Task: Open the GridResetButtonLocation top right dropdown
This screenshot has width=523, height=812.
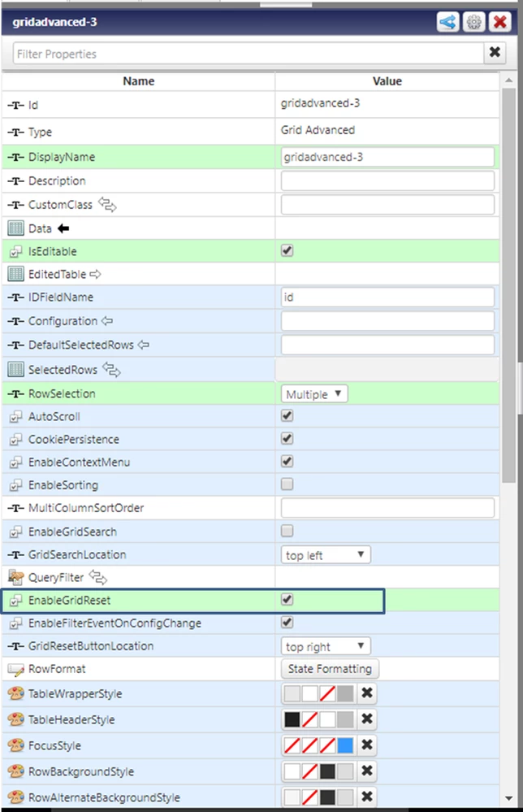Action: 326,646
